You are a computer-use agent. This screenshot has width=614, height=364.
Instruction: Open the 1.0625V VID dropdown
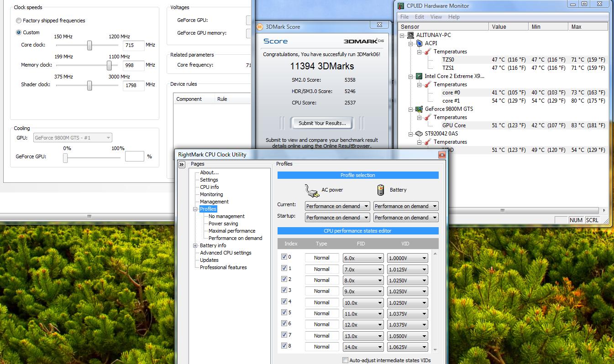point(408,347)
